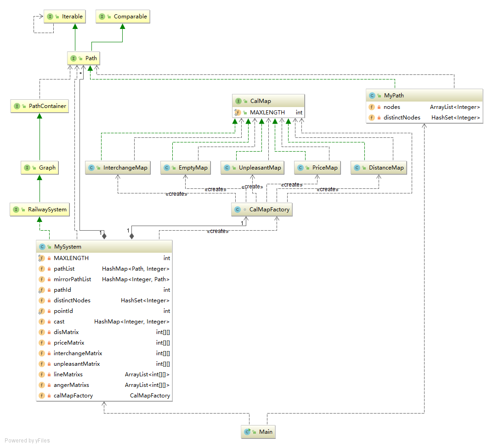Viewport: 493px width, 448px height.
Task: Click the lock icon beside distinctNodes in MyPath
Action: tap(379, 118)
